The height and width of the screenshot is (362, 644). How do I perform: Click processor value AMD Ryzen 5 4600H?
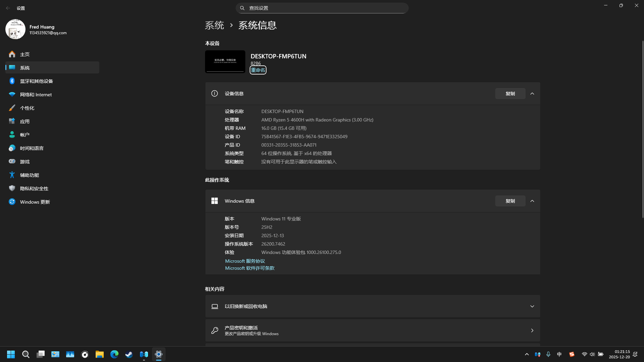(317, 120)
